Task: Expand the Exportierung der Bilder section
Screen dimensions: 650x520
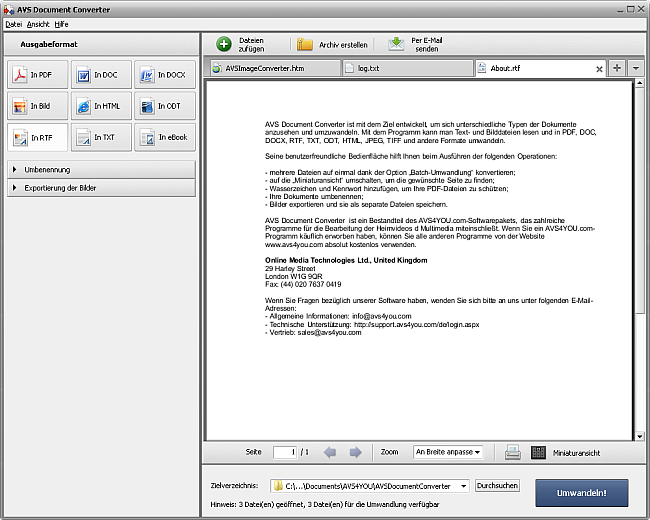Action: (x=101, y=188)
